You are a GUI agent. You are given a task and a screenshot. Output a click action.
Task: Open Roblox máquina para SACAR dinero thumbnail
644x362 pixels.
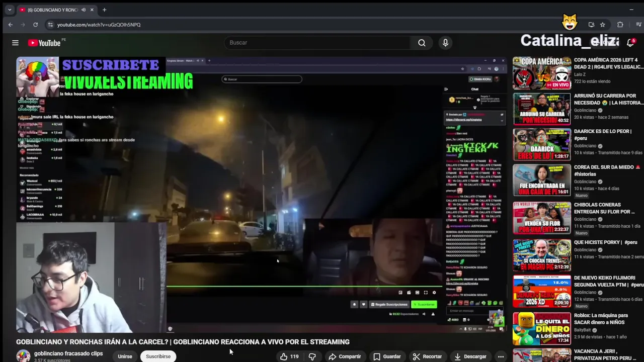[541, 329]
